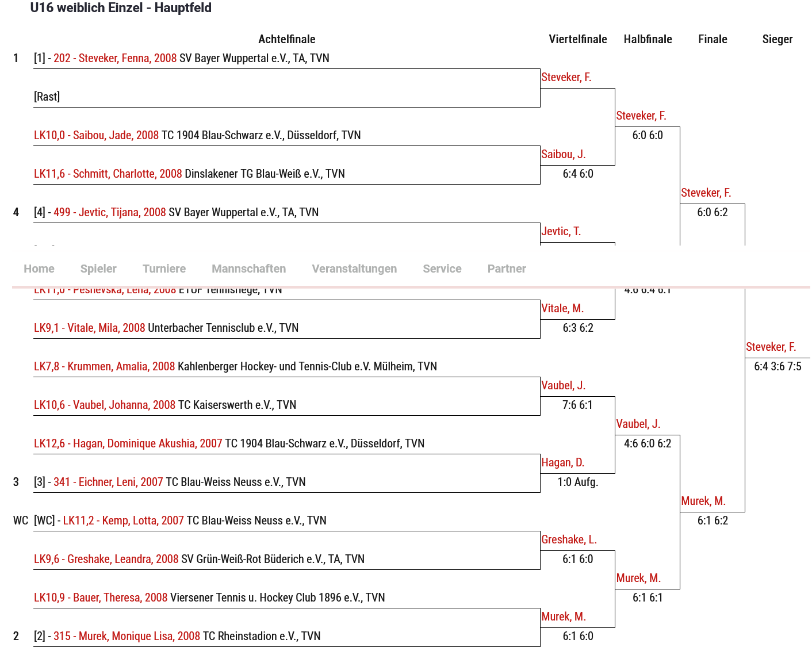
Task: Select Mannschaften in the navigation bar
Action: pos(248,269)
